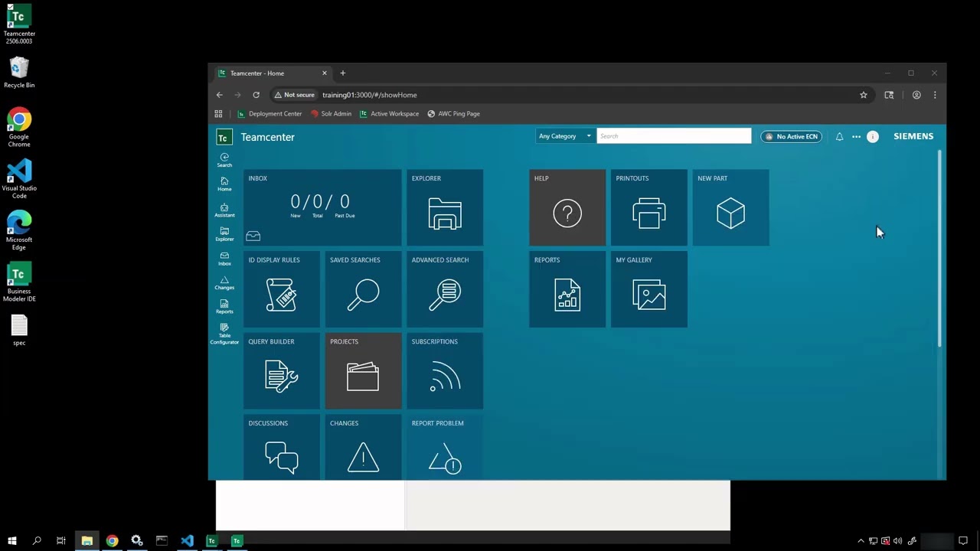Select the Teamcenter - Home browser tab
The width and height of the screenshot is (980, 551).
click(273, 73)
